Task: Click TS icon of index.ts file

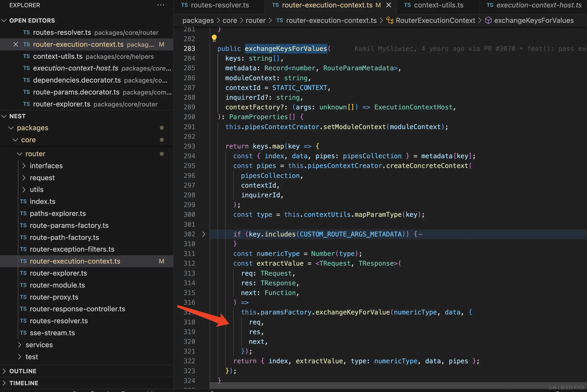Action: [23, 201]
